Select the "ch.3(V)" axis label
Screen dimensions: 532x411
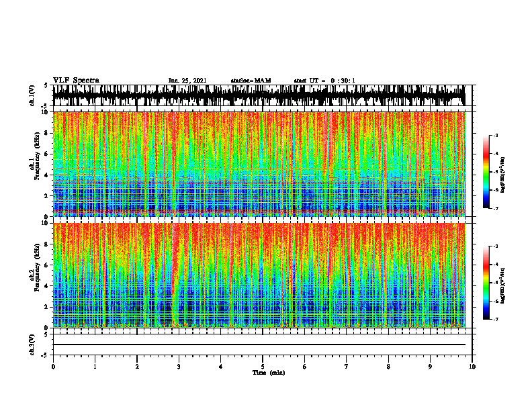coord(32,345)
